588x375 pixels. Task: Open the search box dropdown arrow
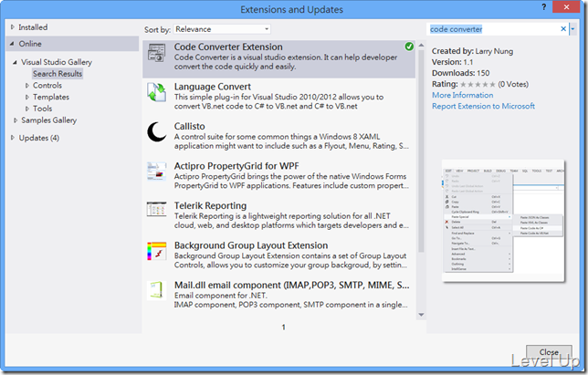click(x=572, y=29)
